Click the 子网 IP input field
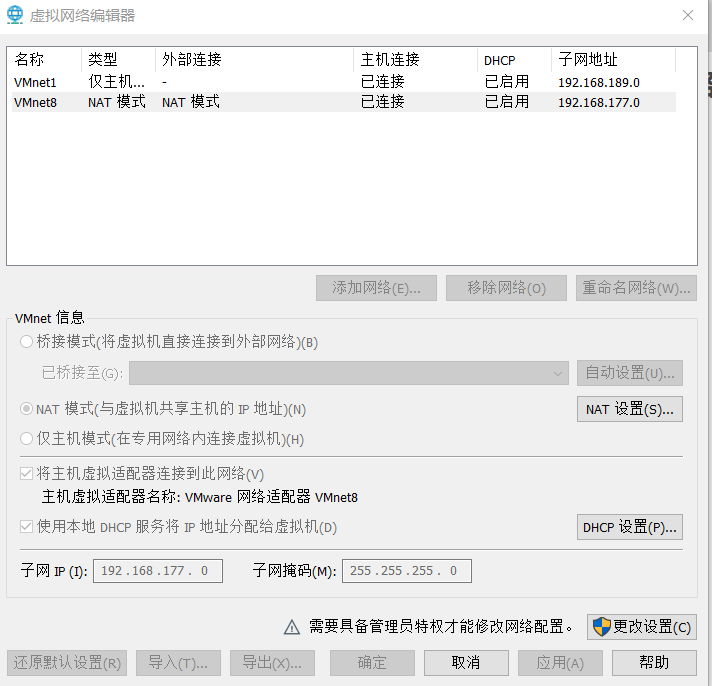Image resolution: width=712 pixels, height=686 pixels. [158, 571]
